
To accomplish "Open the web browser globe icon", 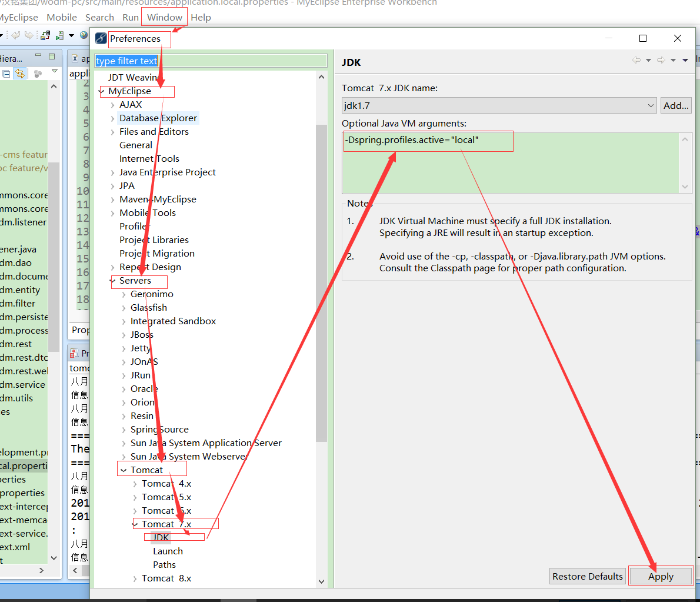I will tap(84, 35).
